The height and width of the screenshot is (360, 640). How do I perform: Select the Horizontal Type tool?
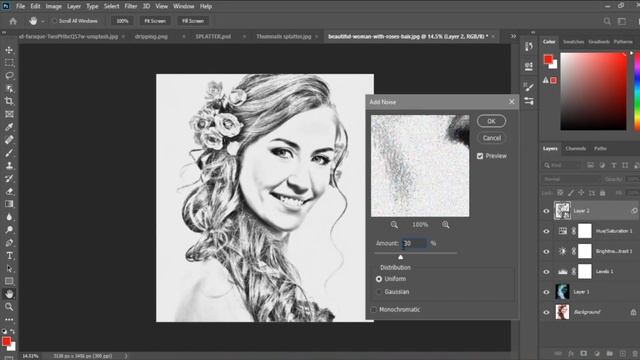9,256
